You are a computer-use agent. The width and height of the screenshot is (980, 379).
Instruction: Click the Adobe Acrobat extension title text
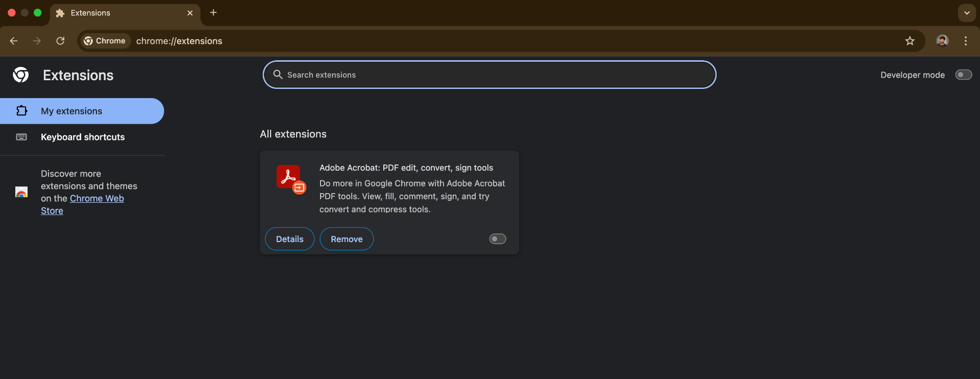[x=406, y=168]
